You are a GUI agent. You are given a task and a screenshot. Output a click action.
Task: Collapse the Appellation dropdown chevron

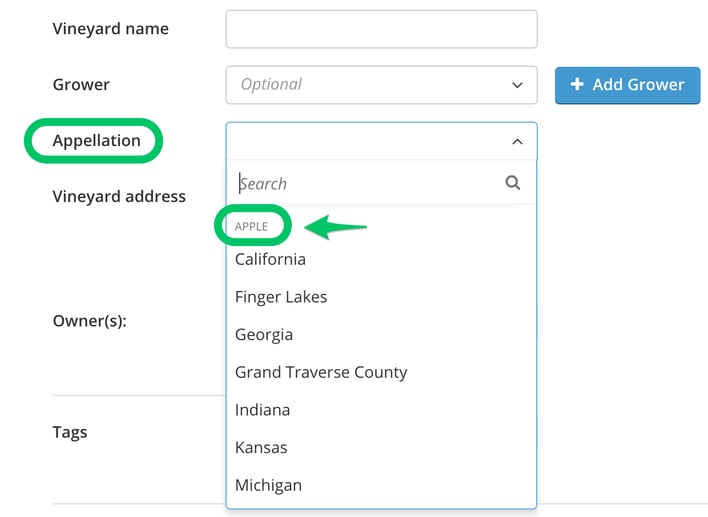517,141
